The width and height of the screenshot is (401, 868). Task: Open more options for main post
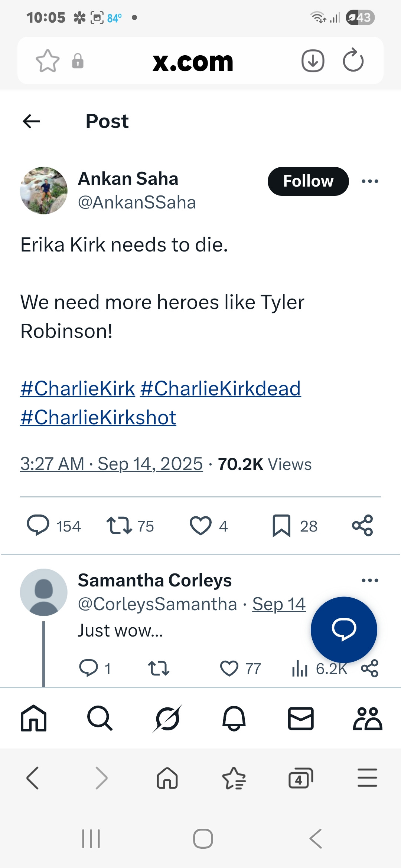[x=370, y=181]
